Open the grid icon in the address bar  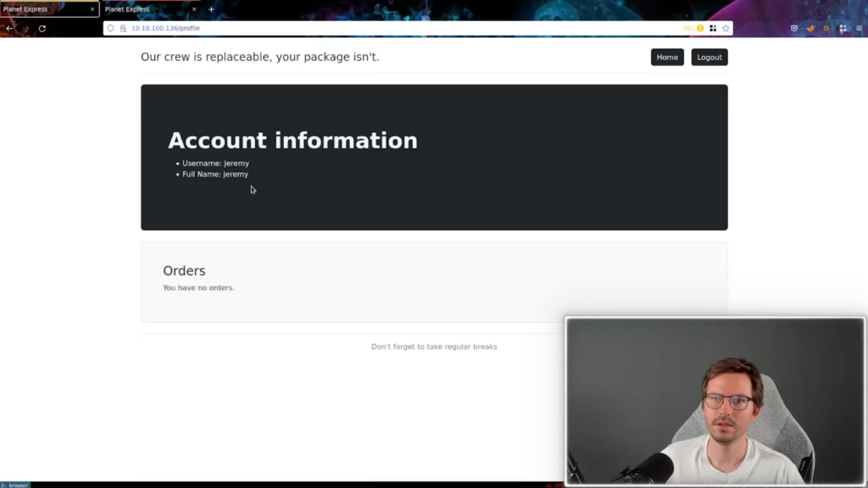tap(713, 28)
